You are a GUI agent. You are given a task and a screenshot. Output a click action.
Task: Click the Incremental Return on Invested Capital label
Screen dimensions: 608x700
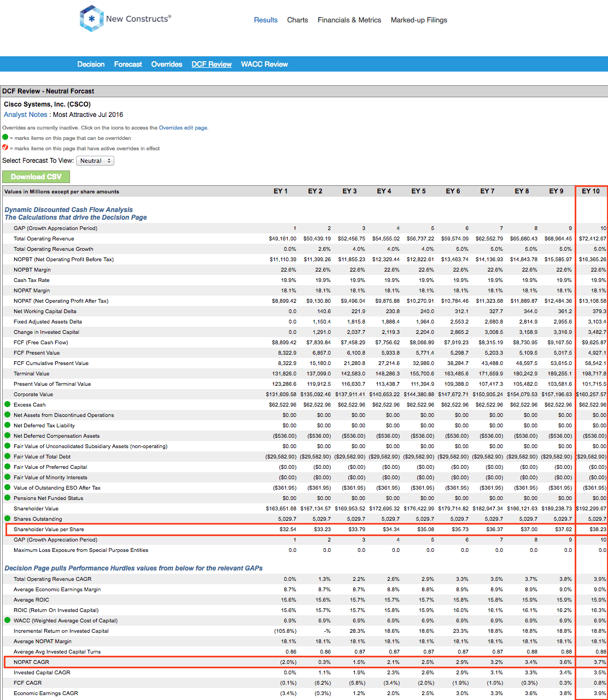coord(61,631)
